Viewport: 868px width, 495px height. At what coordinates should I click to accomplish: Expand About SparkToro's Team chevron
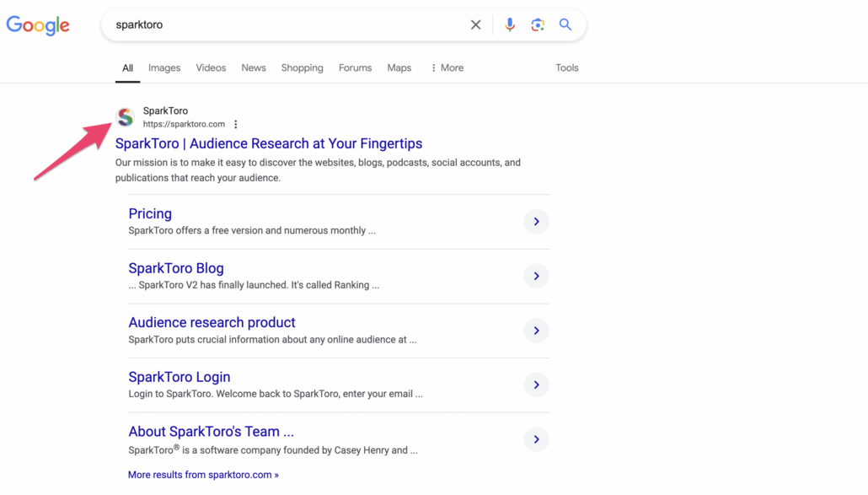(x=536, y=439)
